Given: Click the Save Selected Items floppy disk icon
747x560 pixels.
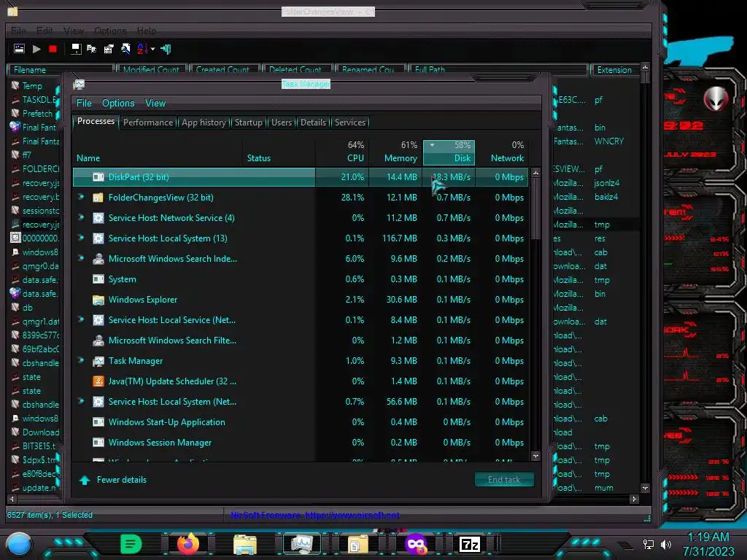Looking at the screenshot, I should [x=76, y=49].
